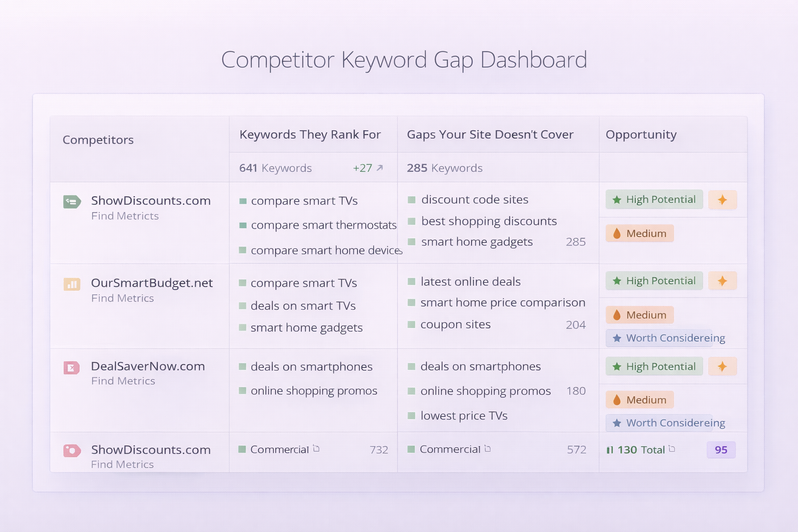Click the droplet icon in the Medium badge
Viewport: 798px width, 532px height.
(616, 233)
